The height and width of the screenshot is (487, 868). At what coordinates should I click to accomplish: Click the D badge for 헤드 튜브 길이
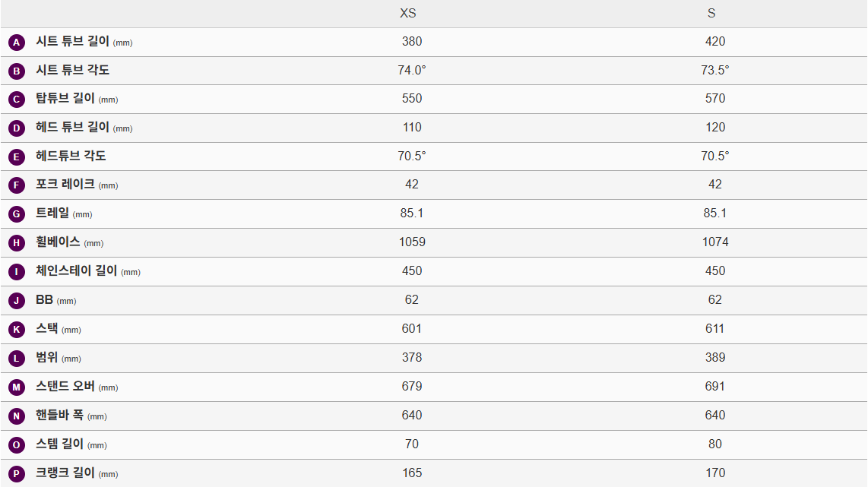tap(17, 128)
